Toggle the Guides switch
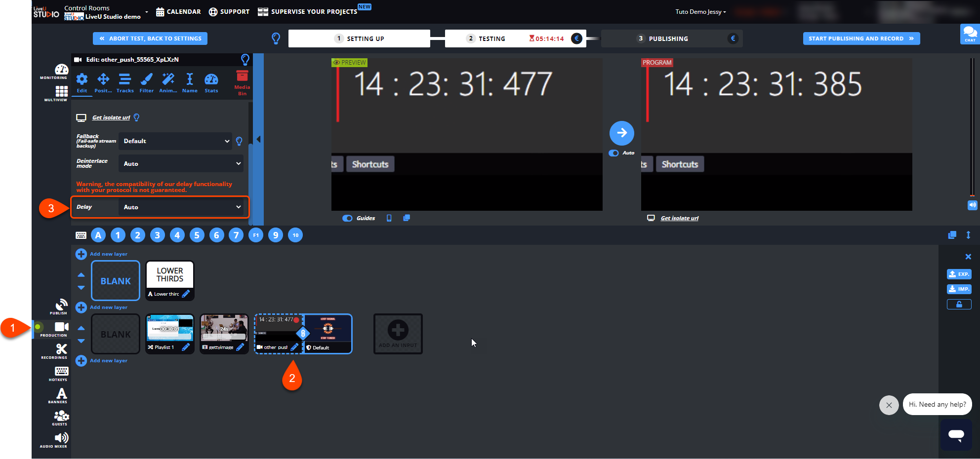The height and width of the screenshot is (459, 980). (348, 218)
